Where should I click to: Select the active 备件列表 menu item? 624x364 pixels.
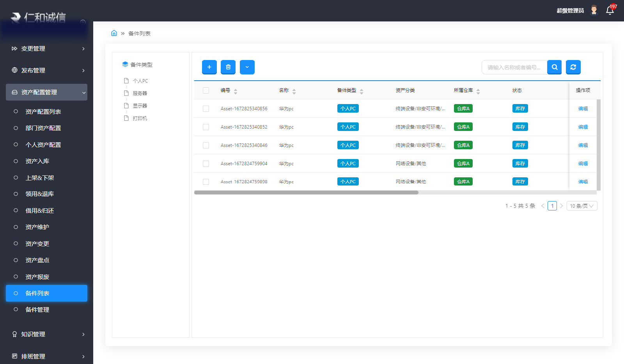[46, 293]
